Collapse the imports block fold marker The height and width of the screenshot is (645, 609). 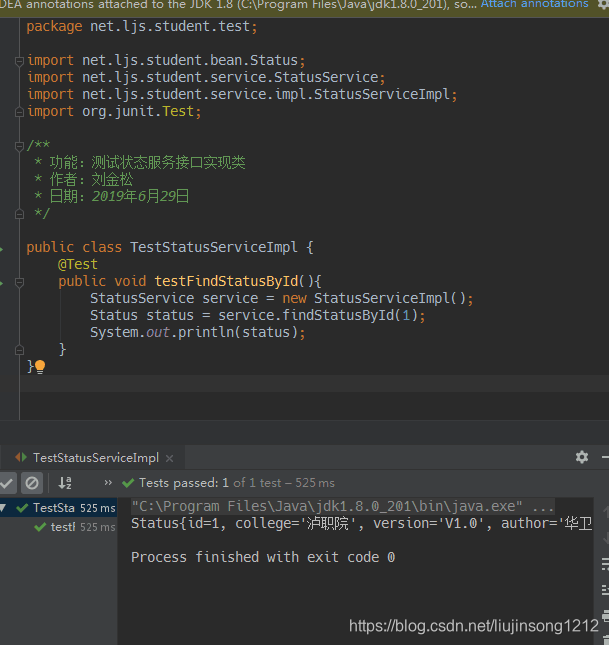click(x=19, y=61)
